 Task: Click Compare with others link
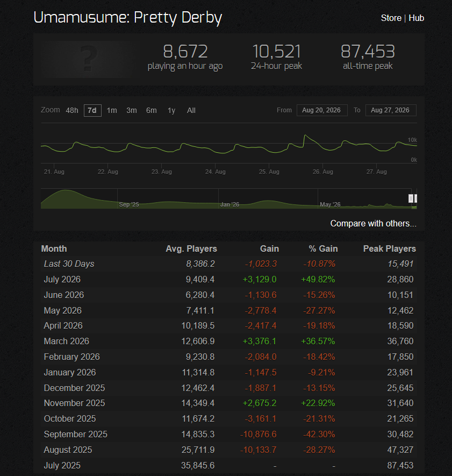(373, 223)
